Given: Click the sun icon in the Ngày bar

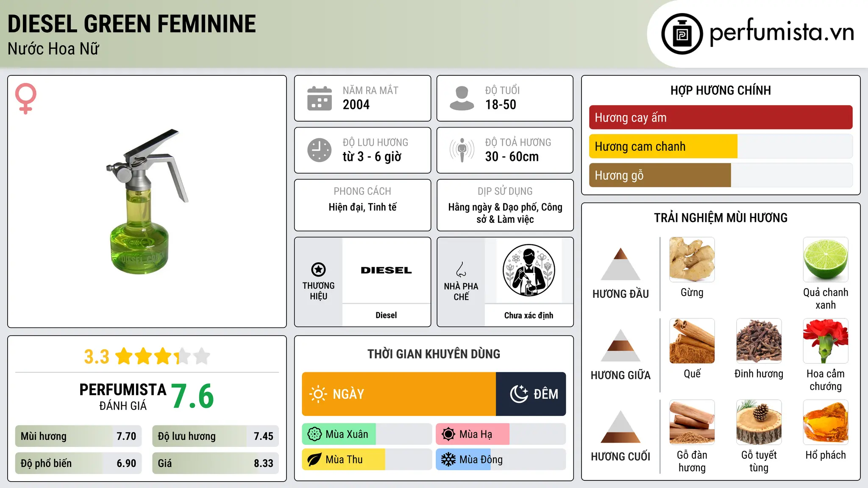Looking at the screenshot, I should tap(318, 394).
